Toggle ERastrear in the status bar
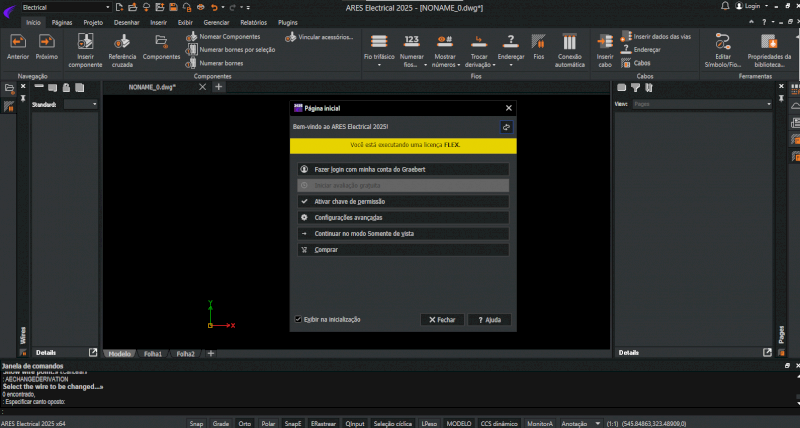Screen dimensions: 800x428 323,423
